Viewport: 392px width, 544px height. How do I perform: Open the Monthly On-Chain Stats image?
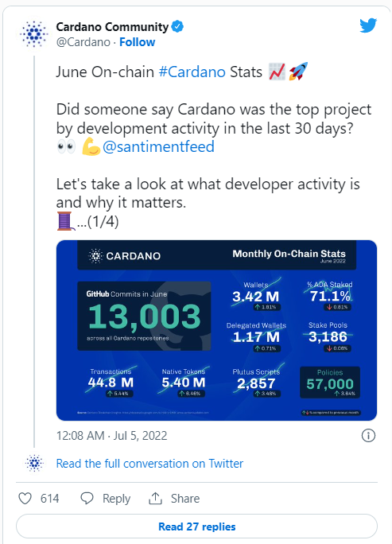(x=216, y=330)
